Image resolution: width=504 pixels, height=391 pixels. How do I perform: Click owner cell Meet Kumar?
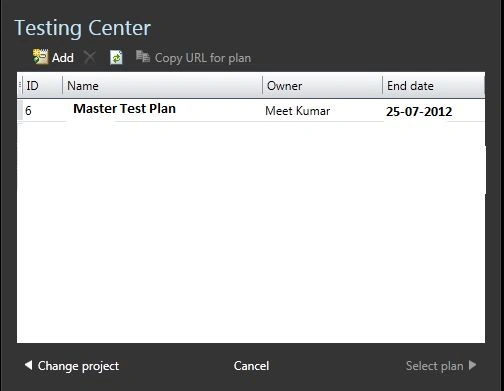[x=298, y=111]
